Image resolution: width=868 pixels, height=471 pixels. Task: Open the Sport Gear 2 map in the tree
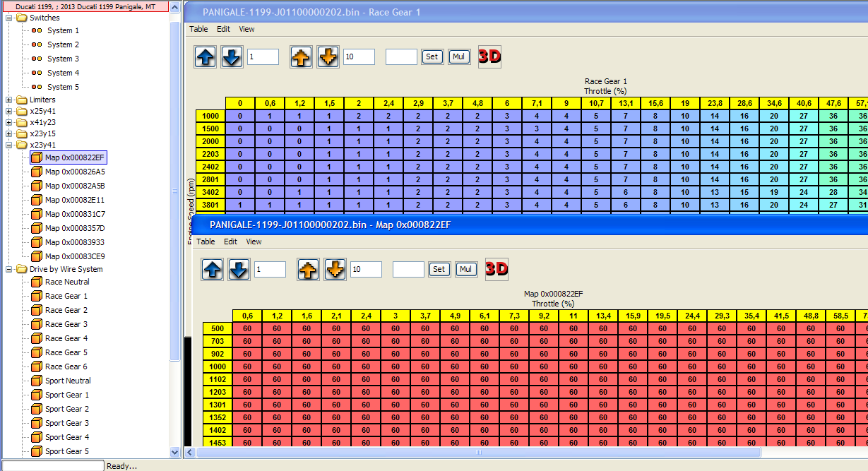tap(66, 409)
